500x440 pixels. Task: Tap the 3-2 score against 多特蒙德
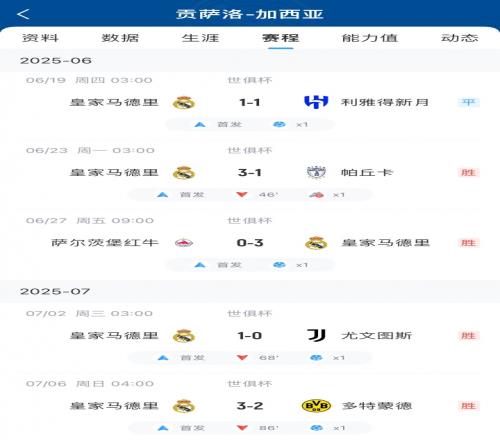[250, 406]
